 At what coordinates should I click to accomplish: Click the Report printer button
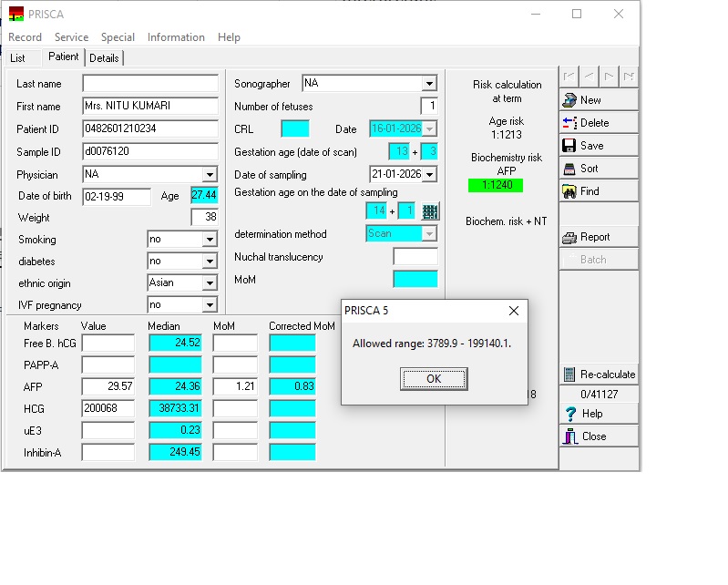[598, 237]
